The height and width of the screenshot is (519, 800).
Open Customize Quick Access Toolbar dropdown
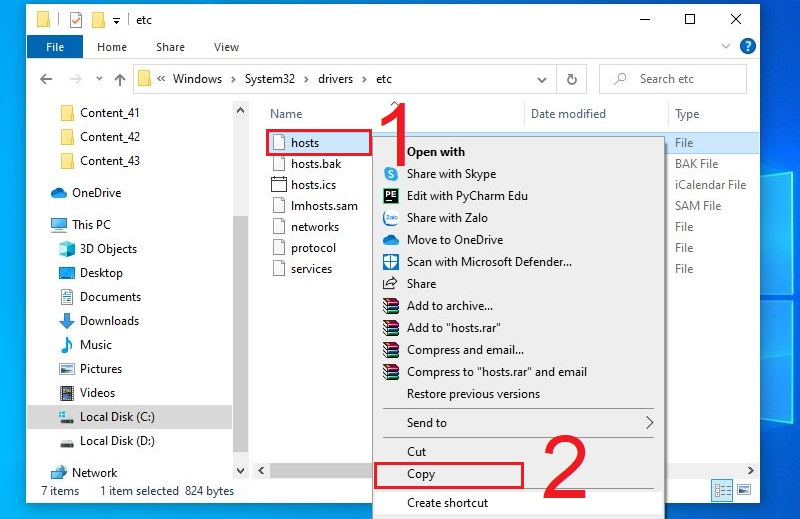(x=116, y=20)
